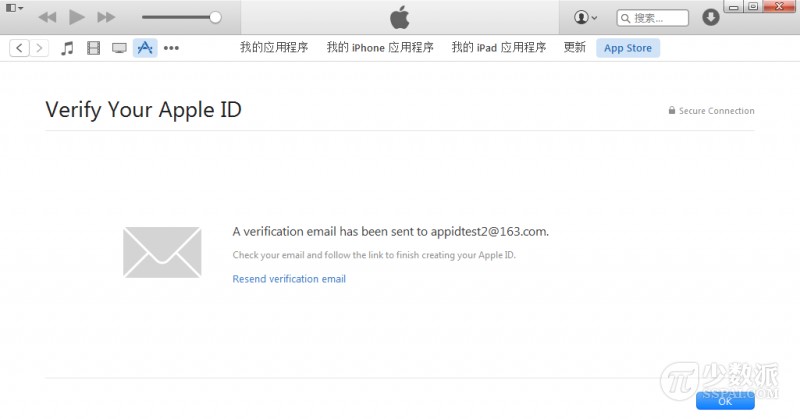Switch to 我的应用程序 tab
800x419 pixels.
(274, 48)
